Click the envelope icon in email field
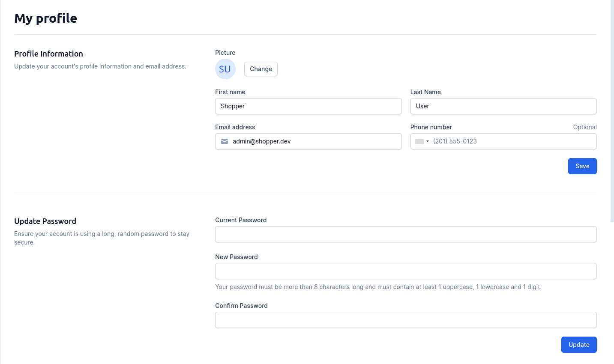614x364 pixels. coord(225,141)
